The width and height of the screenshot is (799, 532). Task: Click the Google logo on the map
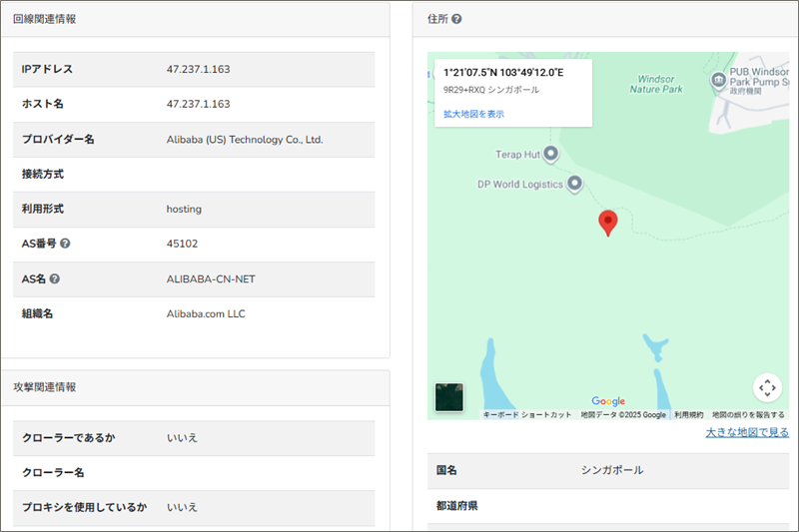608,401
